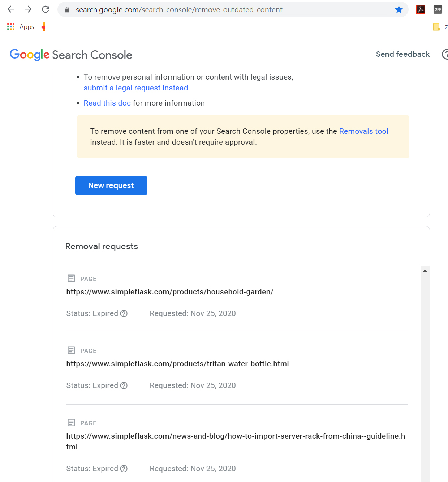Open the Apps grid shortcut
This screenshot has width=448, height=482.
tap(21, 27)
